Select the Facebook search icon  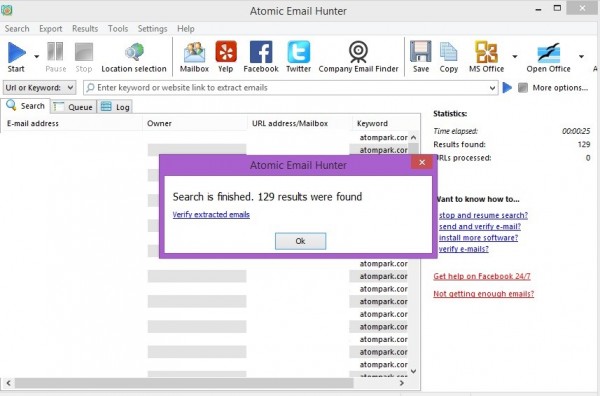click(261, 52)
